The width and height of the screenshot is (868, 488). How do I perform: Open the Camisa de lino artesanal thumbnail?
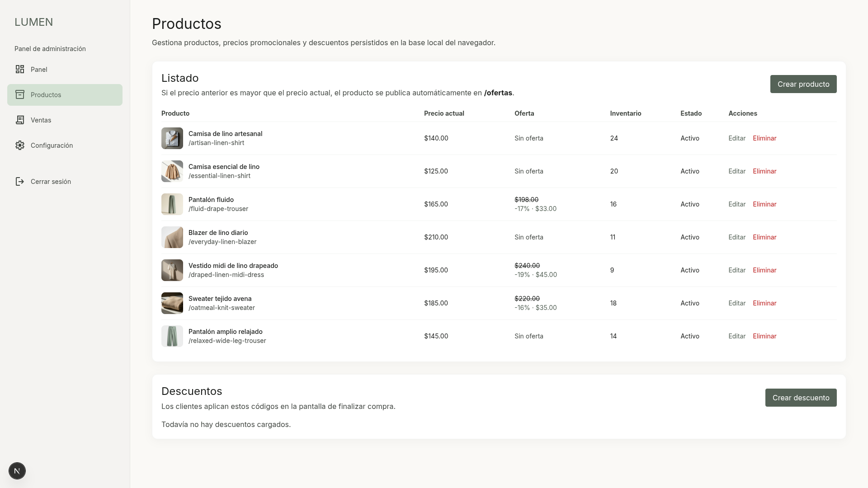pos(172,138)
